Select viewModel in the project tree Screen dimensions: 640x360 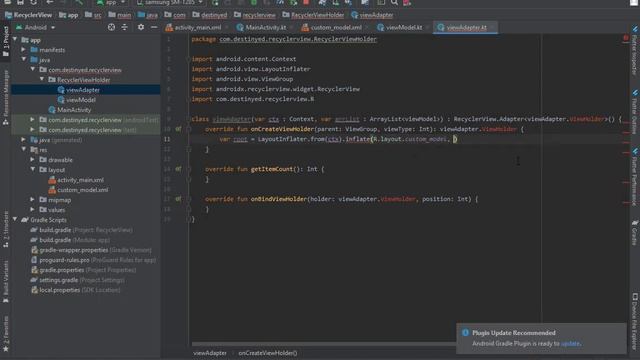pyautogui.click(x=81, y=100)
